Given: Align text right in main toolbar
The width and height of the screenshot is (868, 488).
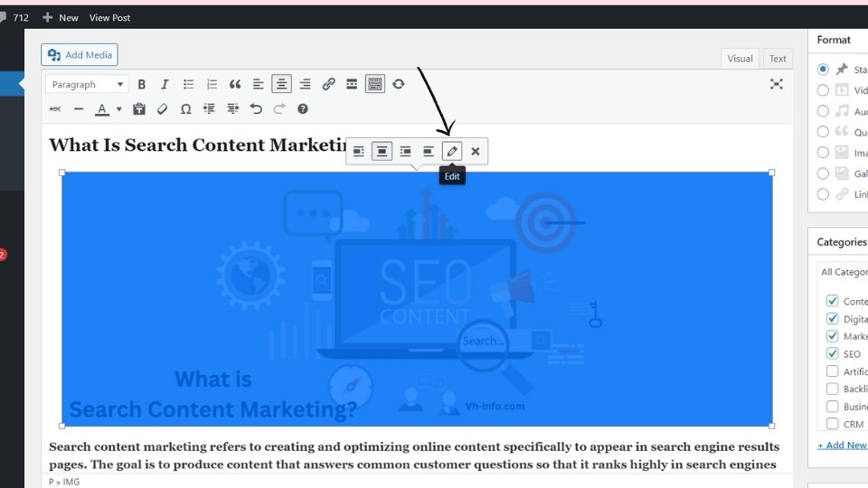Looking at the screenshot, I should pyautogui.click(x=305, y=84).
